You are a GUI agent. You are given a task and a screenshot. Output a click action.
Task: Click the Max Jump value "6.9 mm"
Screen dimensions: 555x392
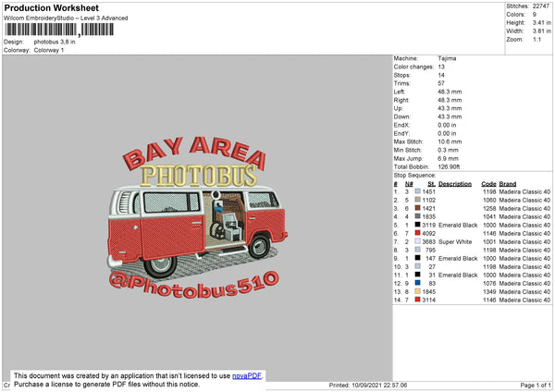448,158
